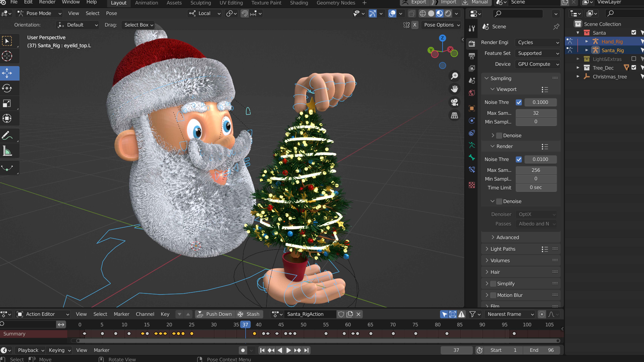
Task: Click the viewport Max Samples 32 field
Action: pyautogui.click(x=536, y=113)
